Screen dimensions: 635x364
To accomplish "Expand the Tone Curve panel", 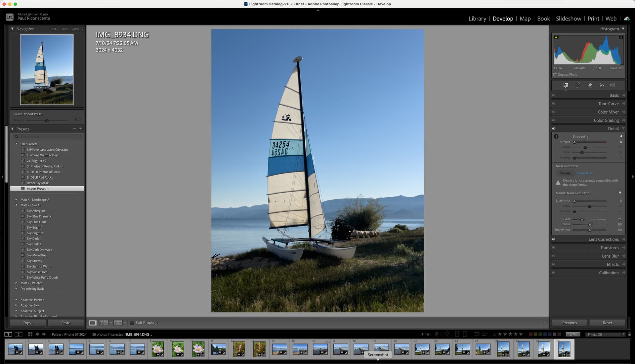I will [x=608, y=104].
